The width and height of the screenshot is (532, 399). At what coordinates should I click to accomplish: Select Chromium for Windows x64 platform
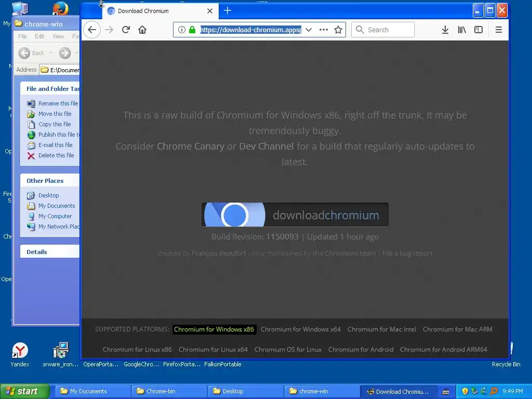point(301,329)
